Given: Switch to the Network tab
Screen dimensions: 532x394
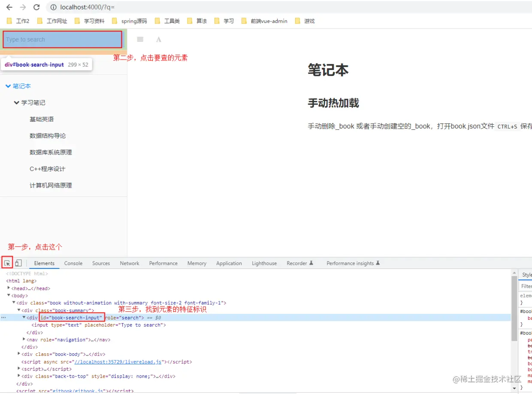Looking at the screenshot, I should [x=130, y=263].
